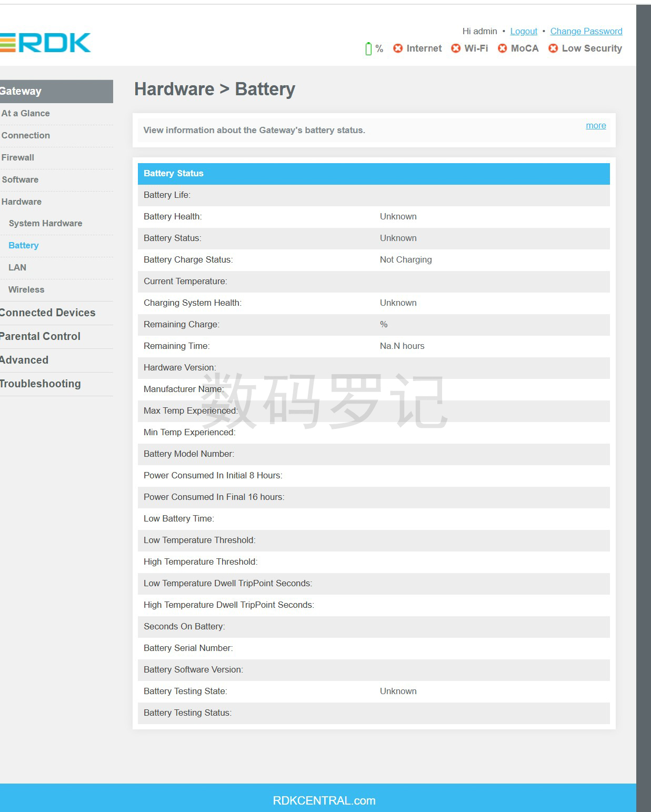Click the Low Security red X icon

(x=553, y=48)
